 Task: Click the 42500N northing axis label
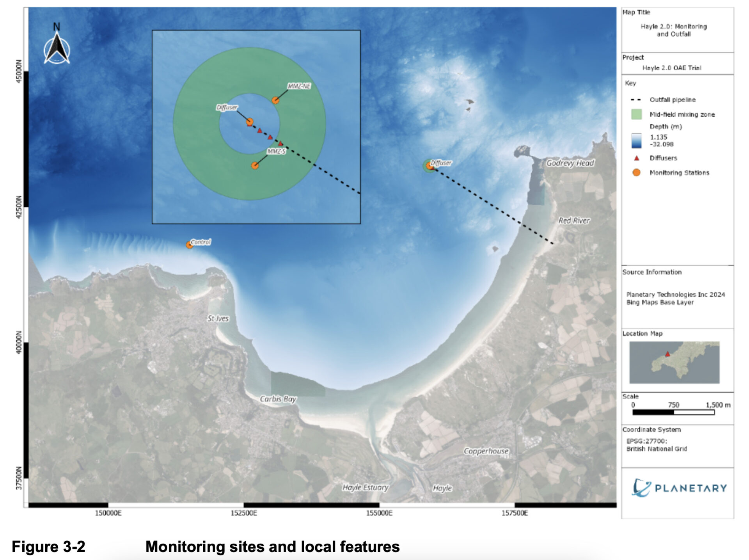[19, 207]
